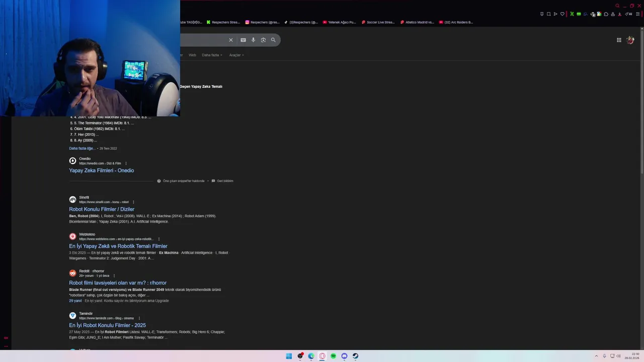The width and height of the screenshot is (644, 362).
Task: Switch to the Respechers Instagram tab
Action: (263, 22)
